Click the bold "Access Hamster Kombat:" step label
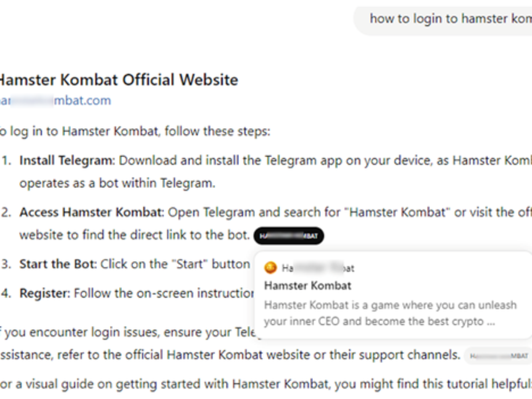532x399 pixels. (92, 212)
